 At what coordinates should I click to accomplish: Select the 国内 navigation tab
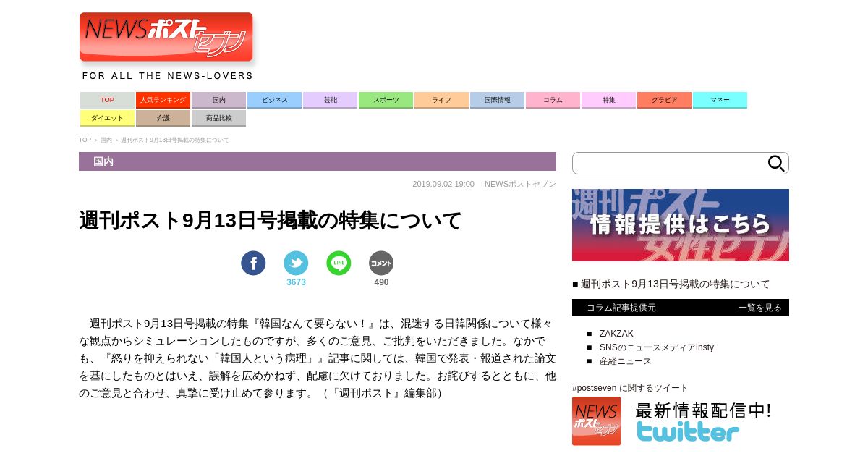coord(218,100)
